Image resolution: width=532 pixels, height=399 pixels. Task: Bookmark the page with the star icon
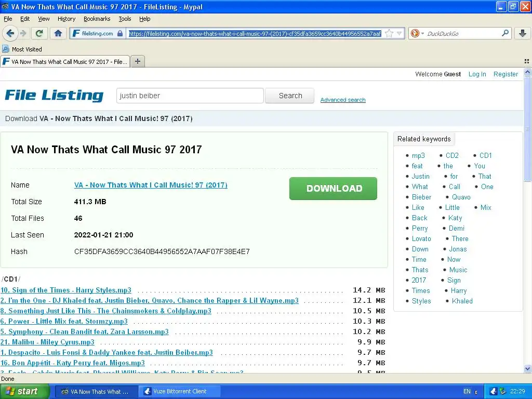click(x=389, y=33)
